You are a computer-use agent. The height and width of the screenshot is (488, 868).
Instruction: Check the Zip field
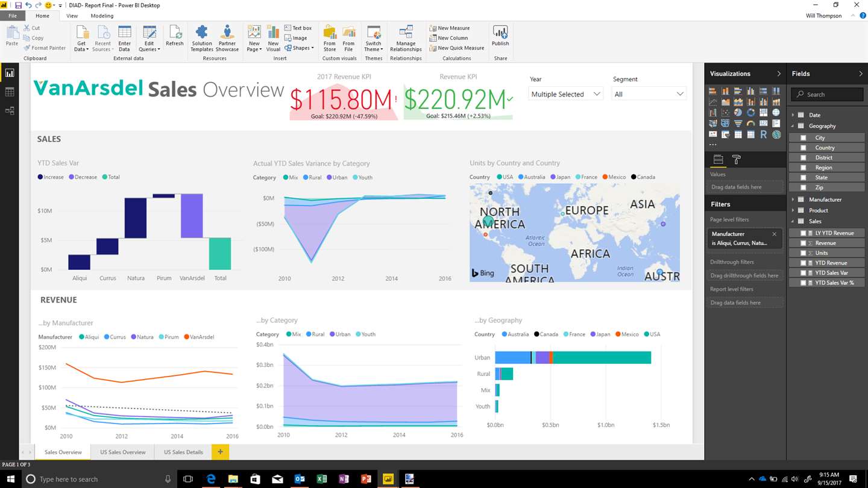(804, 187)
